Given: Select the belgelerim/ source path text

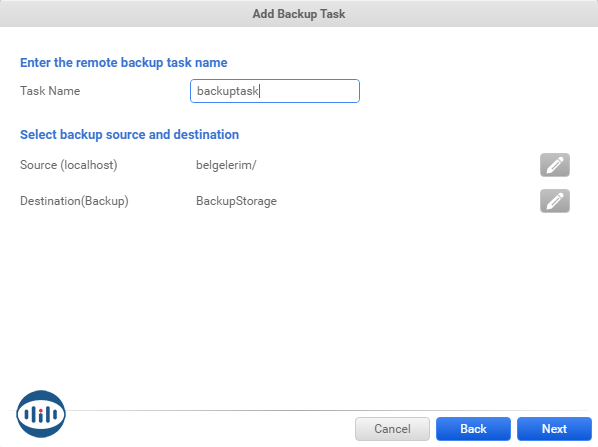Looking at the screenshot, I should click(x=226, y=165).
